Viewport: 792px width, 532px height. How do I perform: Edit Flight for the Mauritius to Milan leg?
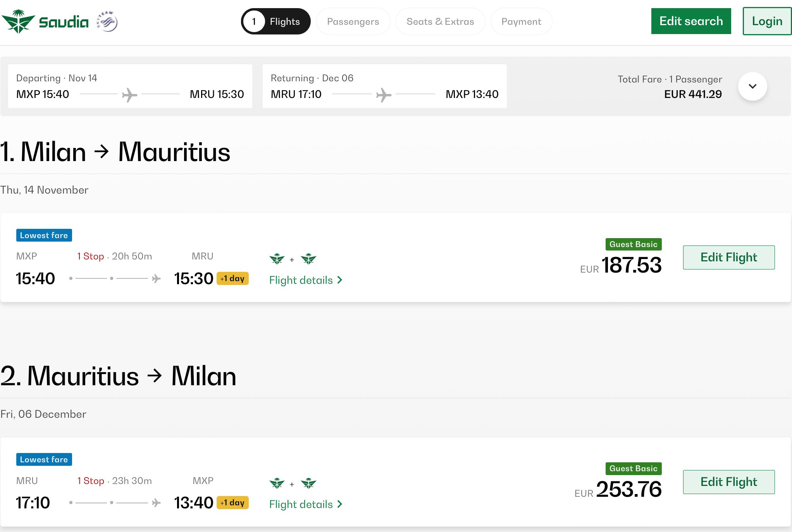[728, 482]
